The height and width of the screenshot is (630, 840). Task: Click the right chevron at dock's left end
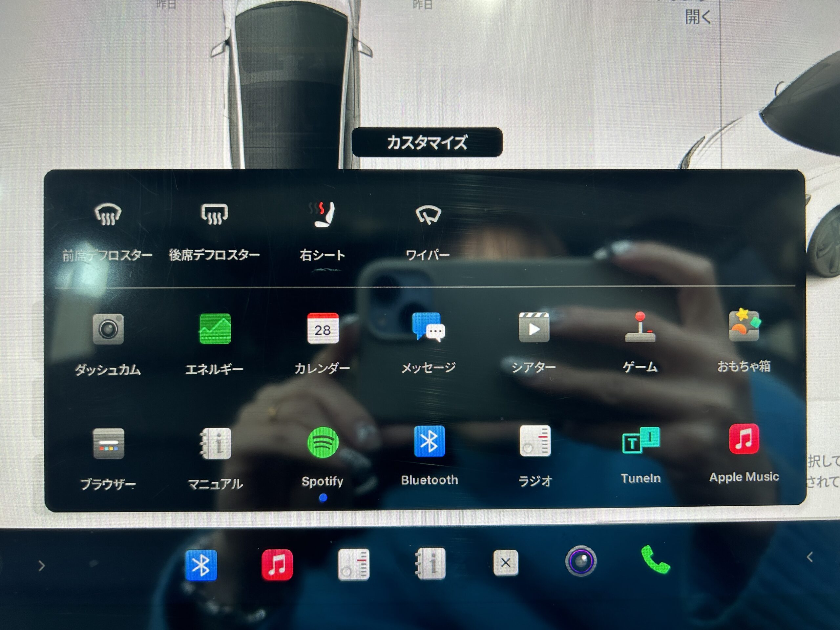[x=42, y=566]
